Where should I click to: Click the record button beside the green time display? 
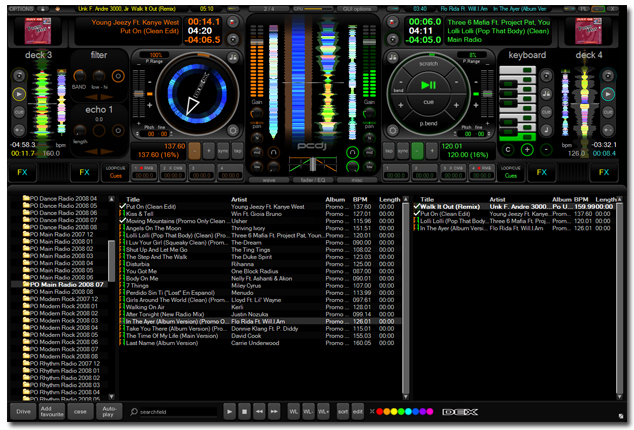(x=392, y=22)
